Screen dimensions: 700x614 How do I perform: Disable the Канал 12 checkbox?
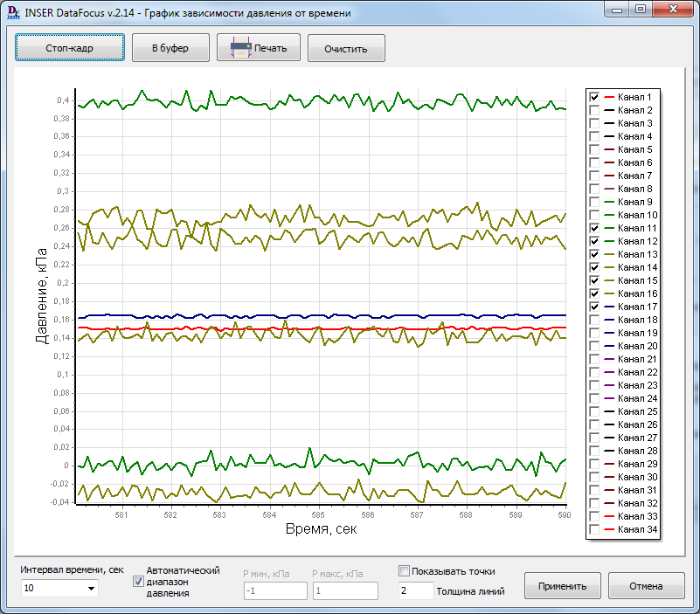click(594, 241)
